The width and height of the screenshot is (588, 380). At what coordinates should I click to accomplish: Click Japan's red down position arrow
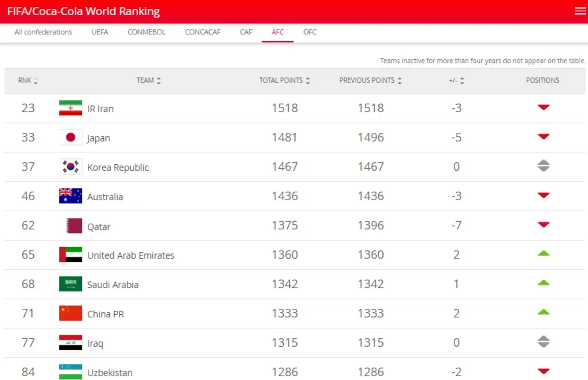pos(543,137)
